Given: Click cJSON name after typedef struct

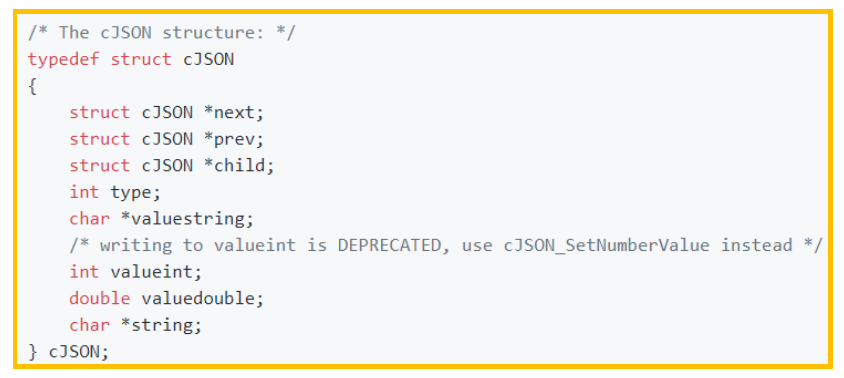Looking at the screenshot, I should point(209,59).
